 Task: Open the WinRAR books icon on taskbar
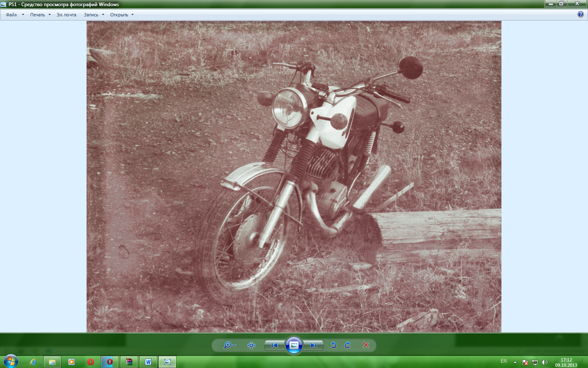[x=129, y=362]
